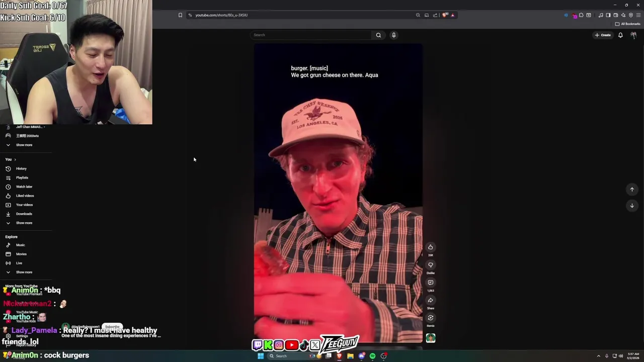
Task: Open Your videos in the sidebar
Action: pyautogui.click(x=25, y=205)
